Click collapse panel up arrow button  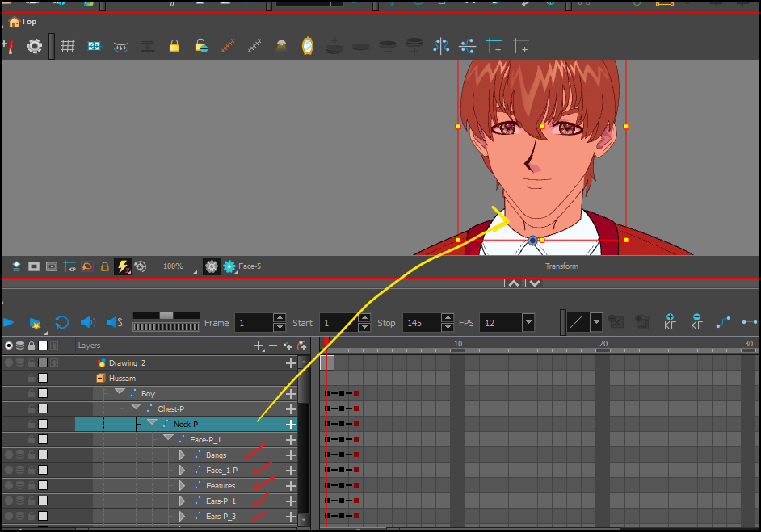514,283
